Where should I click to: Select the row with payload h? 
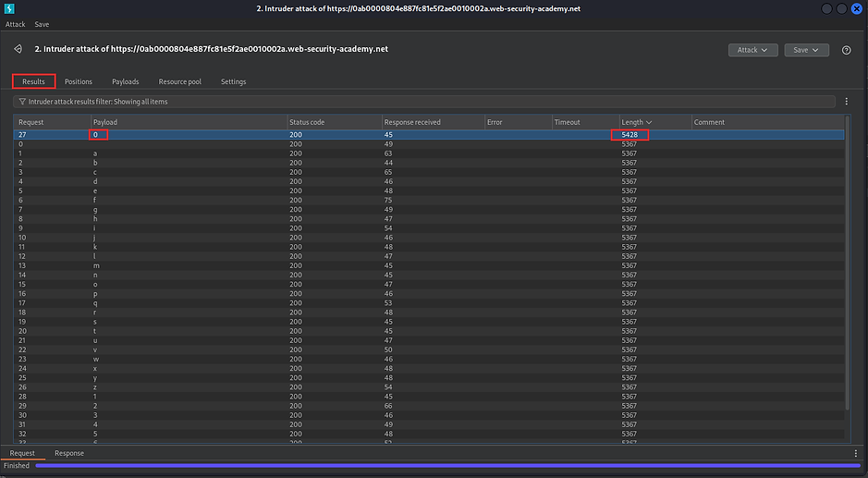point(429,219)
